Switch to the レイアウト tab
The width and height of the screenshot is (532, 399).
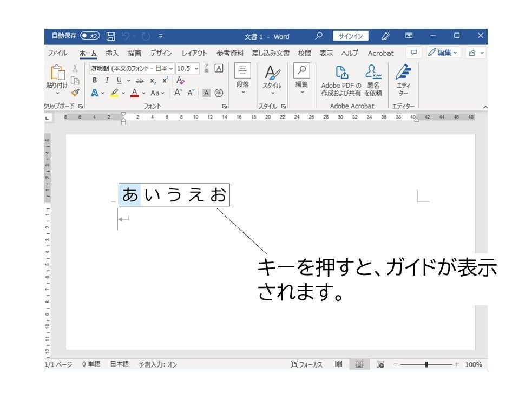pos(194,53)
